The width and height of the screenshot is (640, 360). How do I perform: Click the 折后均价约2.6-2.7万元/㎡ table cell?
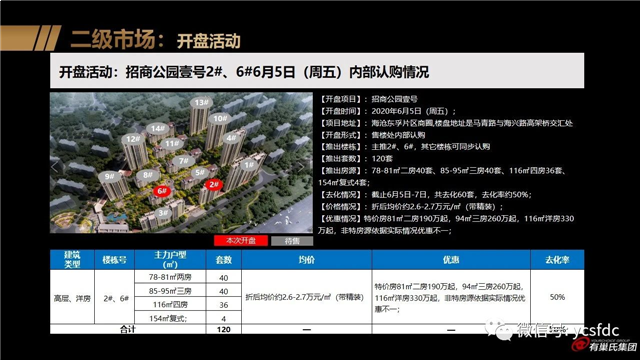pos(307,297)
